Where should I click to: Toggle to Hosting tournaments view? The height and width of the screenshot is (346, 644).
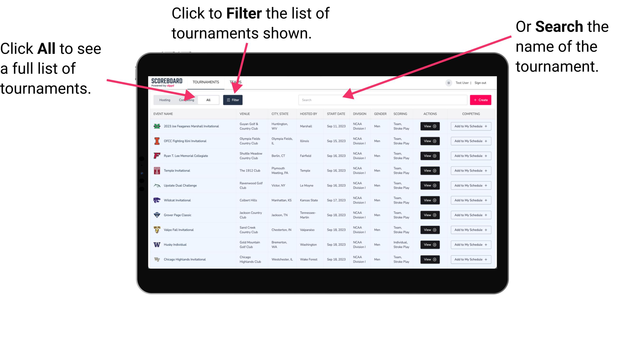coord(163,100)
